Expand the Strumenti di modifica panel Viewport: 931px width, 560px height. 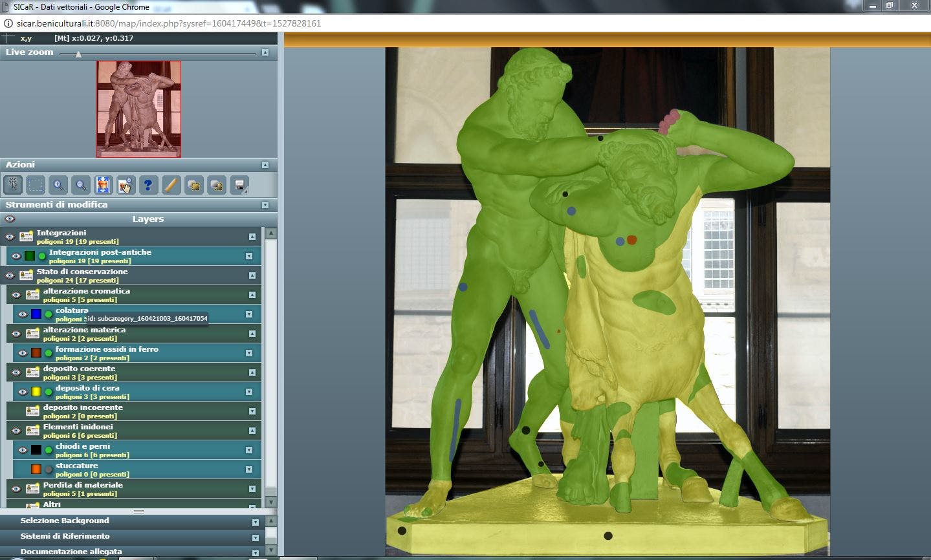click(265, 205)
